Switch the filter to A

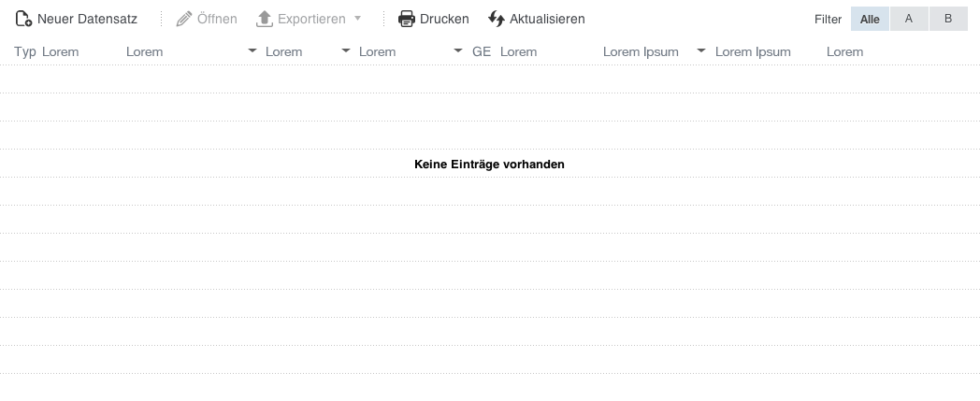pos(909,19)
